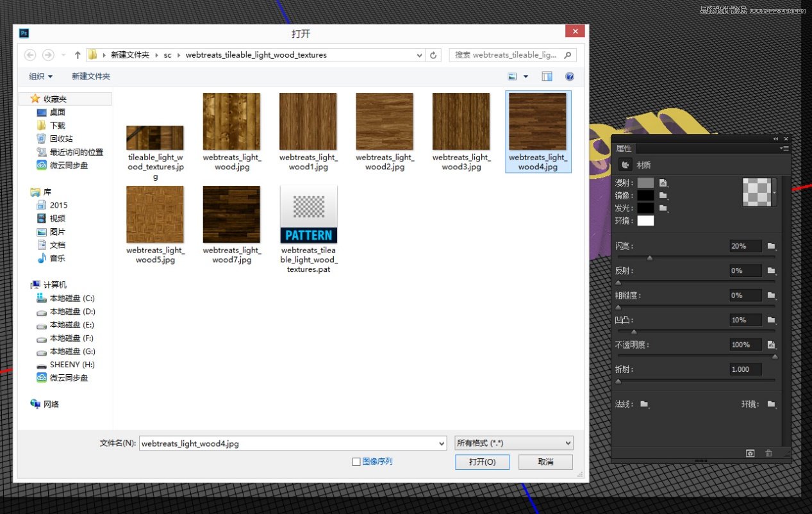Click 新建文件夹 in the dialog toolbar

point(91,76)
